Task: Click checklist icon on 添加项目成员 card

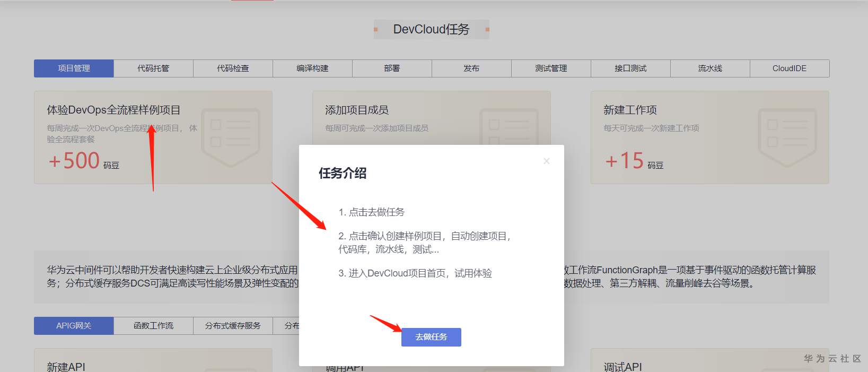Action: click(509, 127)
